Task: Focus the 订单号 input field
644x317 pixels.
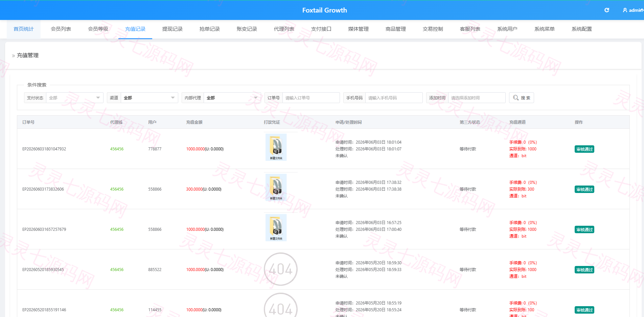Action: pyautogui.click(x=311, y=98)
